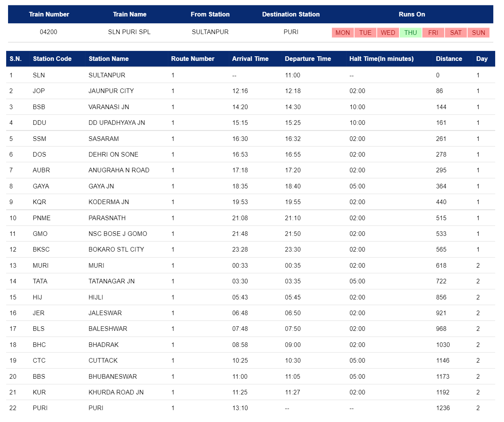Viewport: 504px width, 422px height.
Task: Click departure time 18:40 for Gaya
Action: point(293,186)
